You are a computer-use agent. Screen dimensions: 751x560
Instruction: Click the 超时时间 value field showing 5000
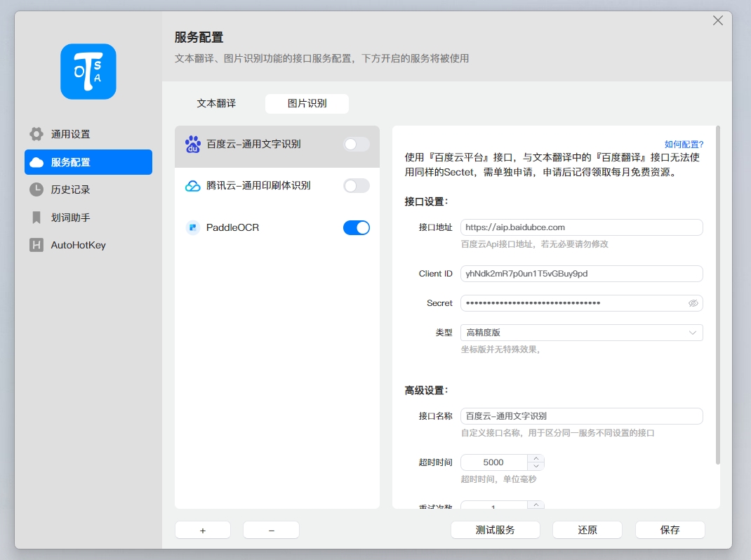(494, 462)
